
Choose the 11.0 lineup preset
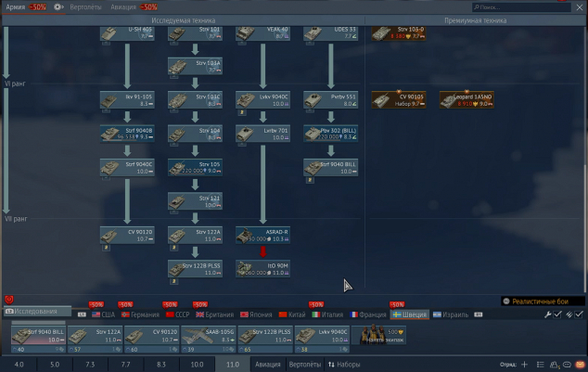pyautogui.click(x=233, y=365)
